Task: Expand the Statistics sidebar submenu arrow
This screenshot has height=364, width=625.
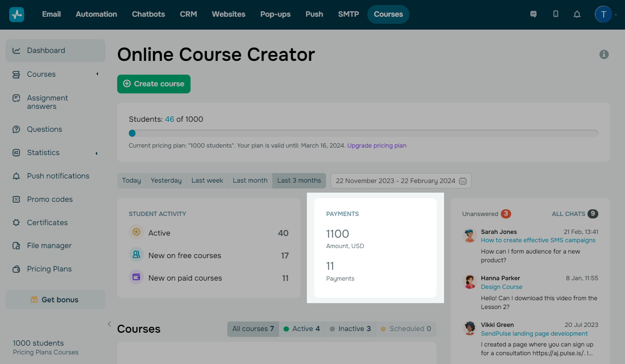Action: 96,153
